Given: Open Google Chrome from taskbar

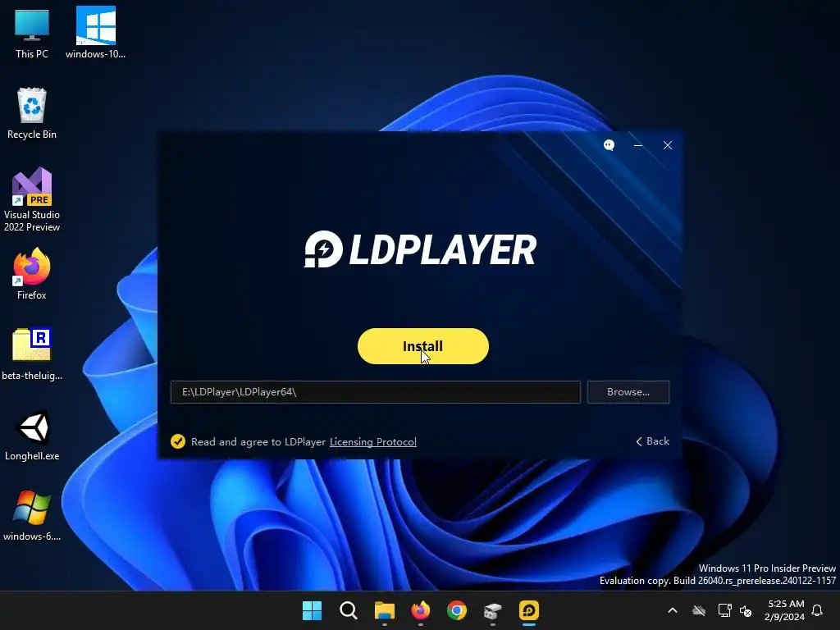Looking at the screenshot, I should [x=456, y=610].
